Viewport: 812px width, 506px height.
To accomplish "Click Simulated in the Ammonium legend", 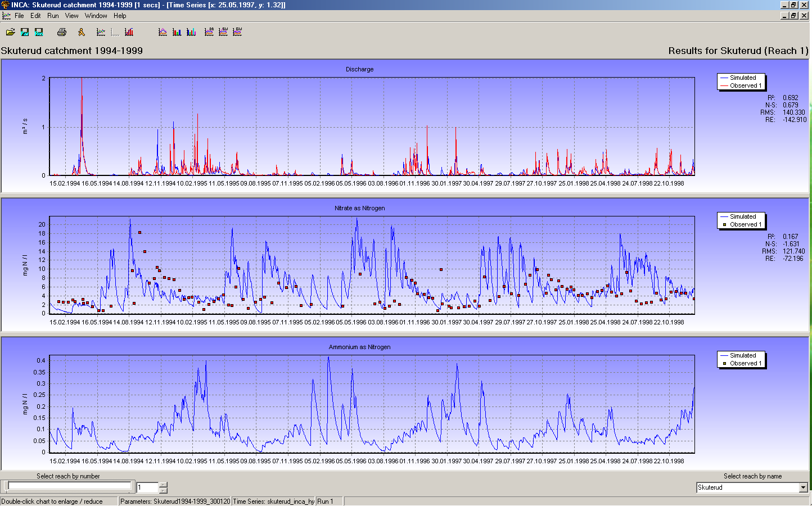I will pyautogui.click(x=743, y=355).
